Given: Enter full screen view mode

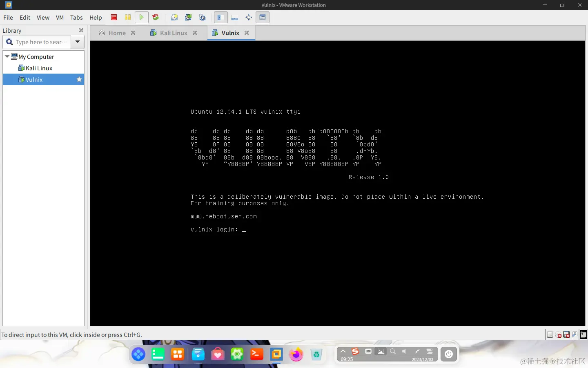Looking at the screenshot, I should point(249,17).
